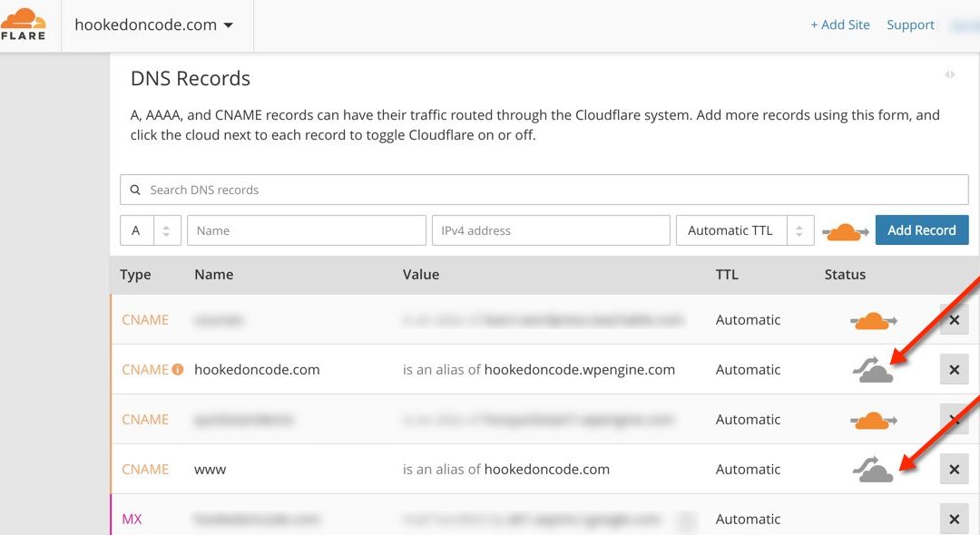Viewport: 980px width, 535px height.
Task: Open the Automatic TTL dropdown
Action: click(745, 230)
